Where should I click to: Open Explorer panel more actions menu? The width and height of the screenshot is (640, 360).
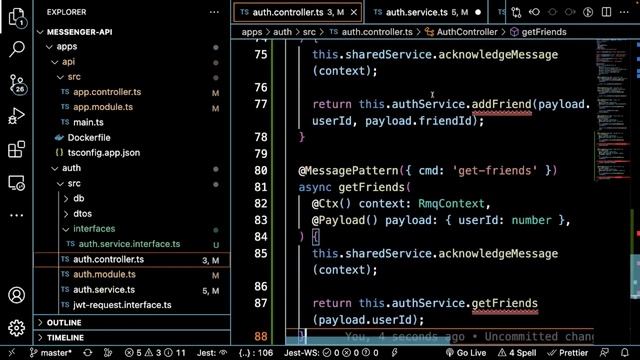pos(214,12)
